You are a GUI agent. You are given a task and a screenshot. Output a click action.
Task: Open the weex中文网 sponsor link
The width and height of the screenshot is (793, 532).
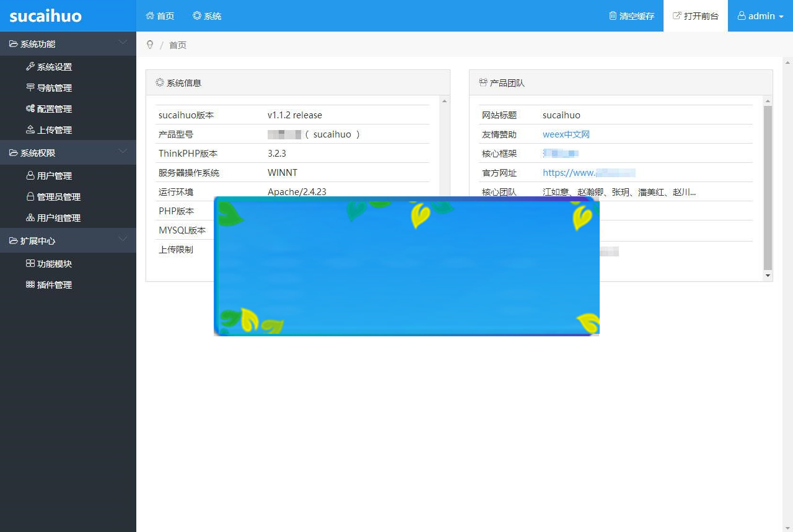566,134
